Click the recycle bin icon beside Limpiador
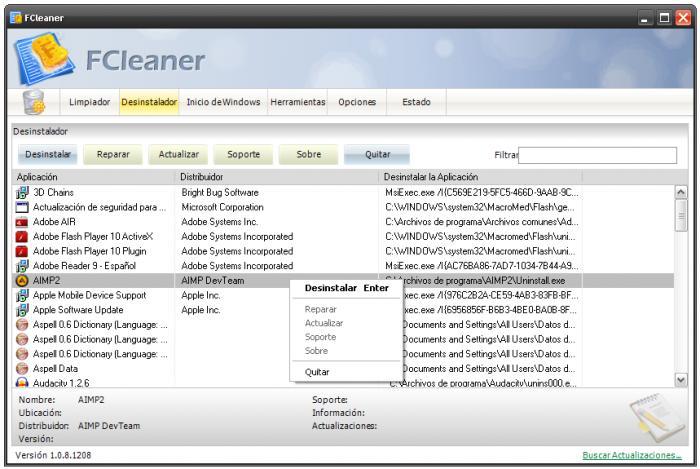This screenshot has width=700, height=469. tap(33, 102)
